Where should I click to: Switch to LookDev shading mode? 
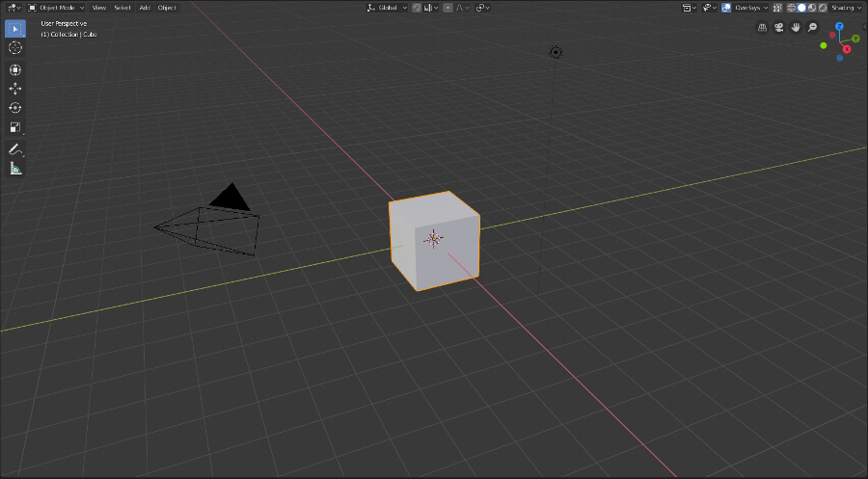click(812, 8)
